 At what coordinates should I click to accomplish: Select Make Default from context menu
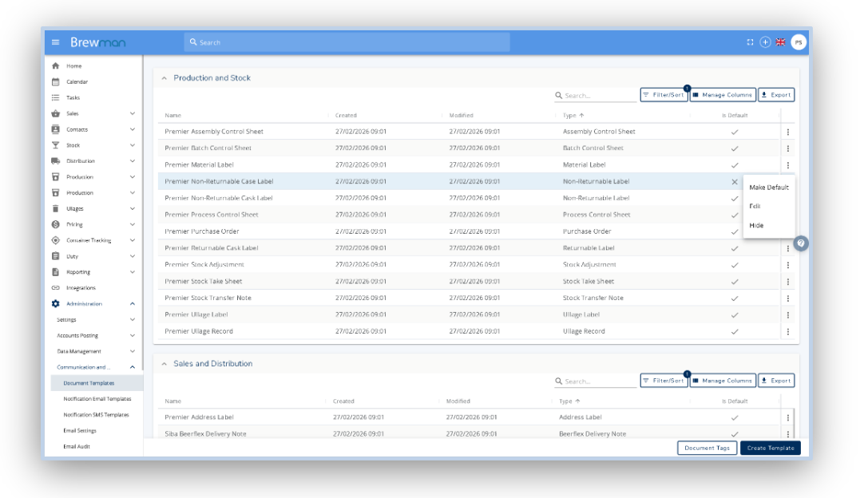768,188
